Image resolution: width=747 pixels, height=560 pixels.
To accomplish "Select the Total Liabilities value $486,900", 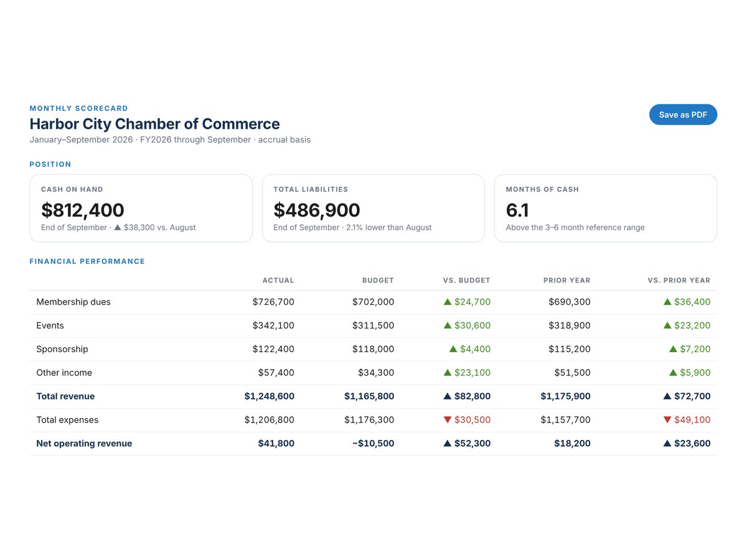I will click(317, 210).
